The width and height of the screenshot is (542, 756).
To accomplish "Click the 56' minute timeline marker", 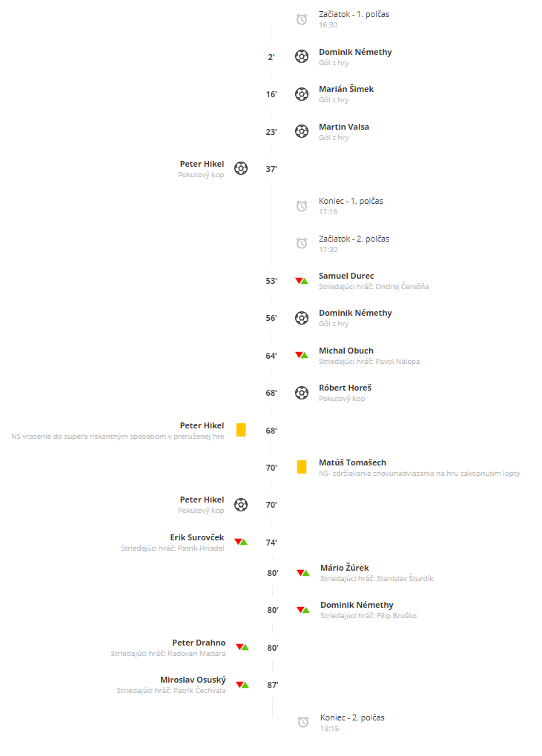I will 271,318.
